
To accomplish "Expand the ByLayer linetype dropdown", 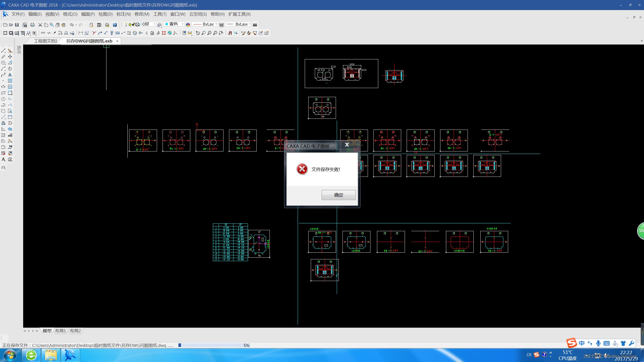I will (x=216, y=24).
